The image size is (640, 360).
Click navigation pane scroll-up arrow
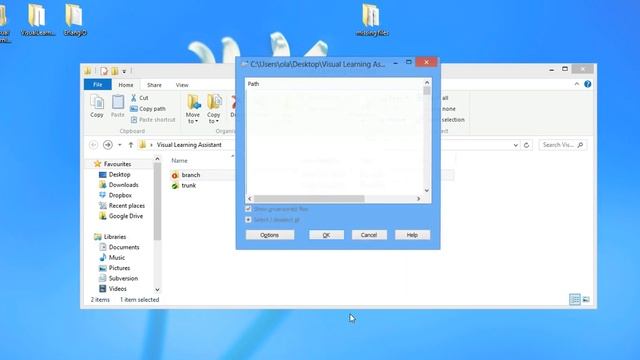point(157,159)
